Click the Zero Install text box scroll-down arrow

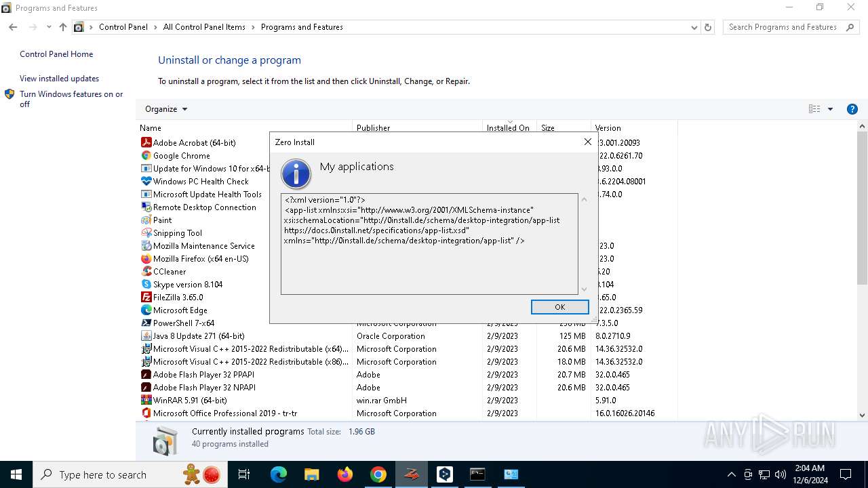pyautogui.click(x=584, y=289)
